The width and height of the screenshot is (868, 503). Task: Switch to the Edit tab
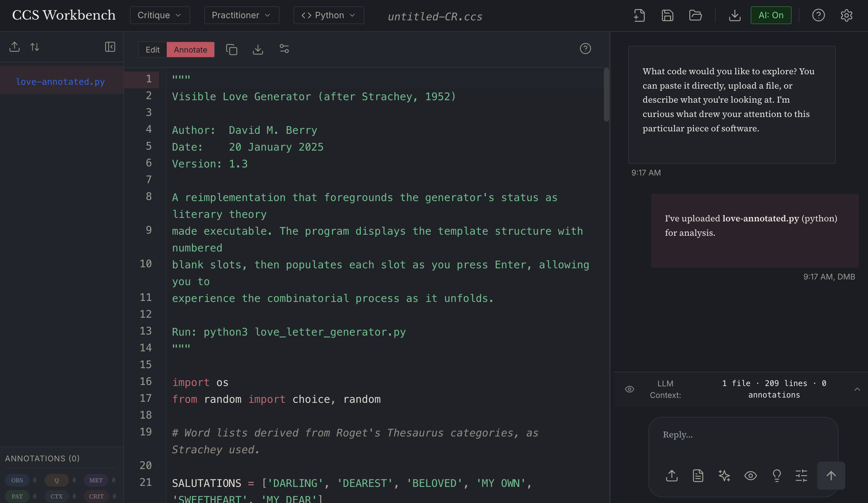coord(152,50)
